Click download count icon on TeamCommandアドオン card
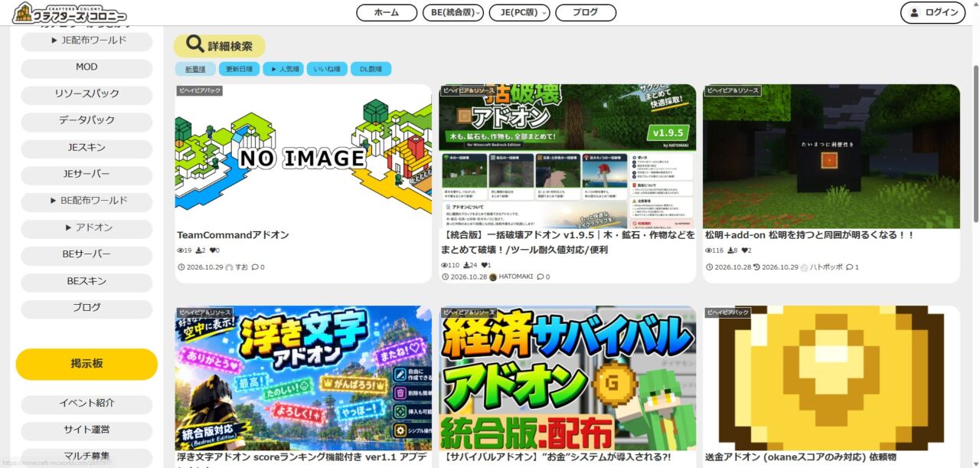This screenshot has height=468, width=980. coord(199,250)
